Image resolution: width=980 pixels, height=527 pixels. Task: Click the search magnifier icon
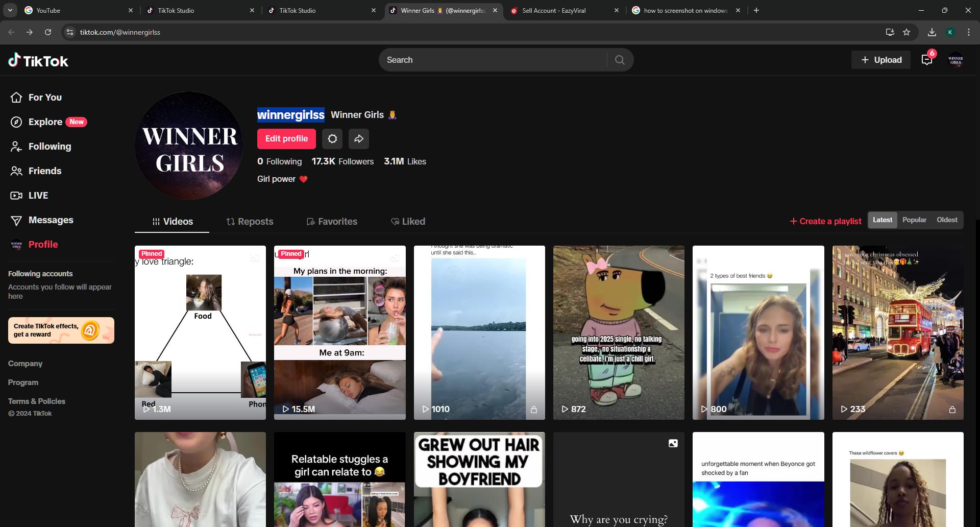(620, 60)
